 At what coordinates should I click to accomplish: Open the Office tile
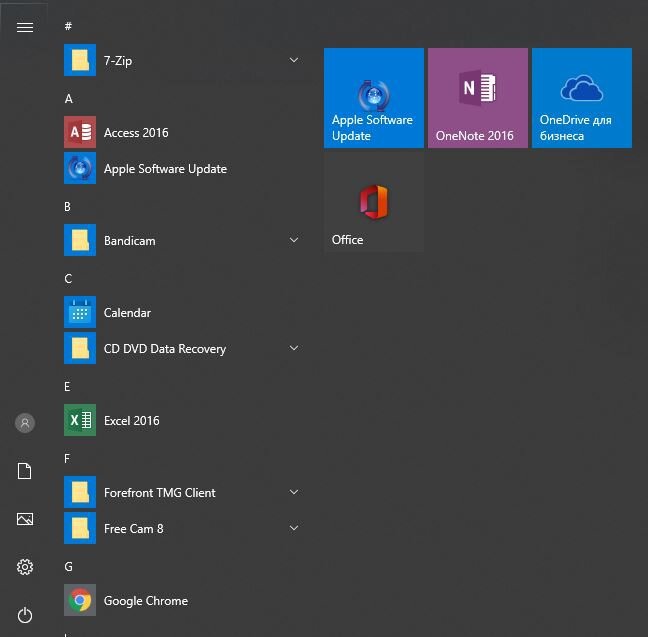(x=374, y=202)
